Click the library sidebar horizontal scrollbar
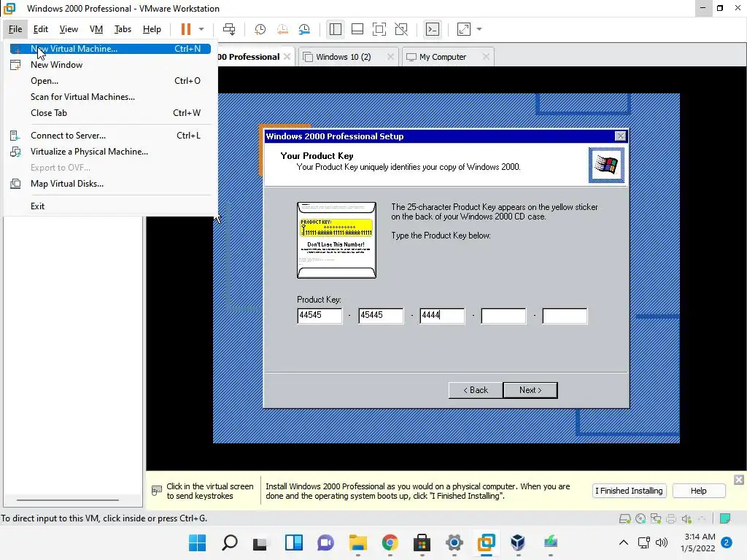747x560 pixels. 68,500
